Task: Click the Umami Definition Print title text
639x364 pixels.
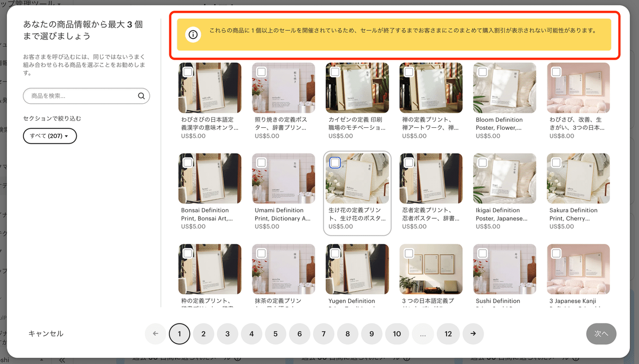Action: coord(282,214)
